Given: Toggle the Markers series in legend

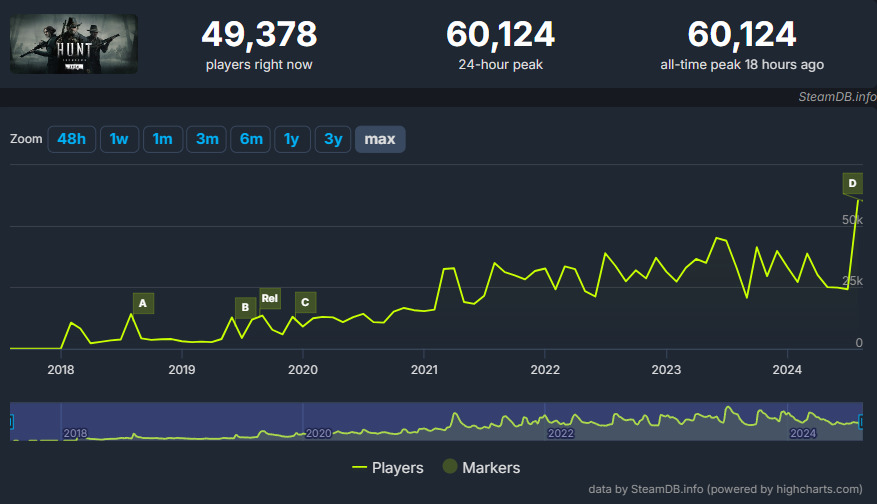Looking at the screenshot, I should 480,467.
